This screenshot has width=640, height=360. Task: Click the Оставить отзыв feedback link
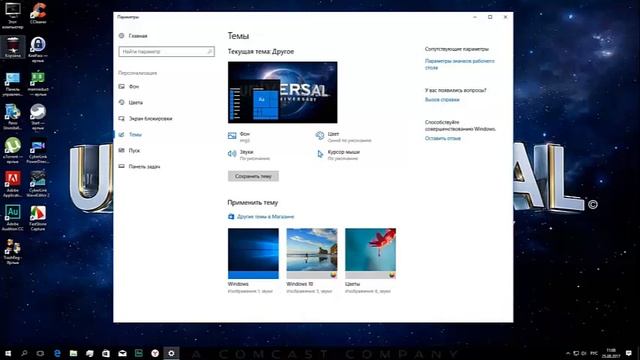click(x=443, y=138)
